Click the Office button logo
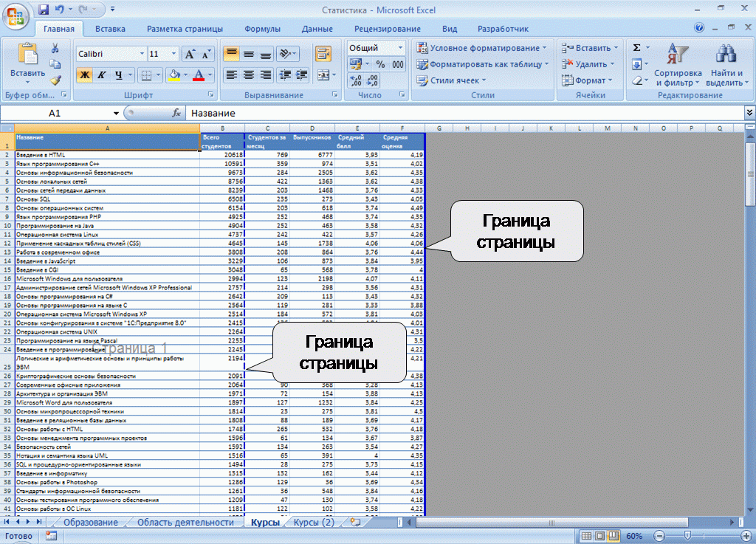Viewport: 756px width, 544px height. click(16, 16)
